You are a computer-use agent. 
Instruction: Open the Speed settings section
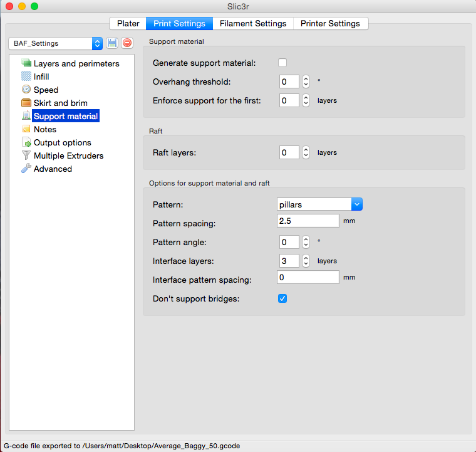pos(46,90)
